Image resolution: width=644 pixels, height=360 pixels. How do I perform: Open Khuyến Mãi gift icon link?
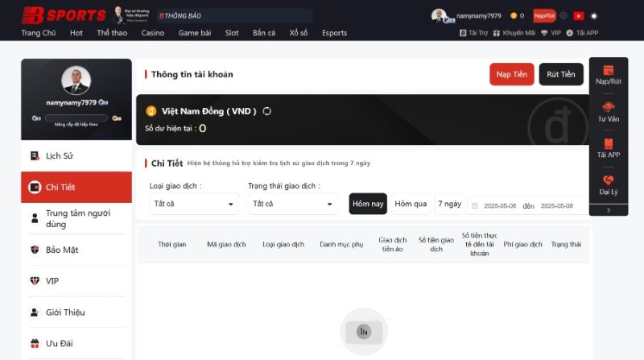coord(514,33)
